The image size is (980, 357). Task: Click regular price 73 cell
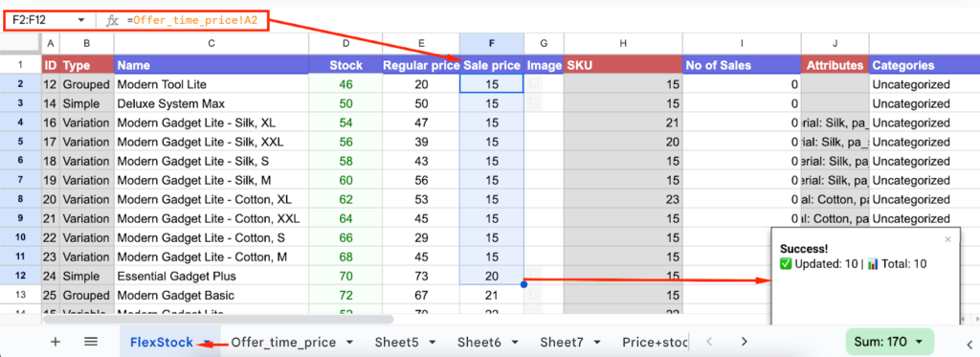421,276
